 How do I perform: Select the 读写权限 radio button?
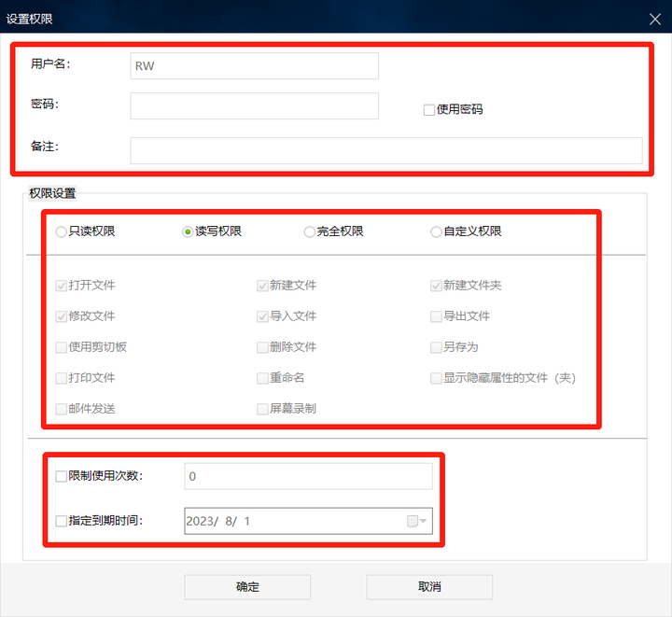pos(188,231)
